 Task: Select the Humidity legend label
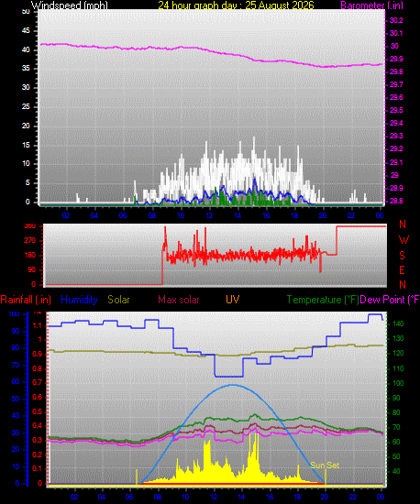click(79, 300)
